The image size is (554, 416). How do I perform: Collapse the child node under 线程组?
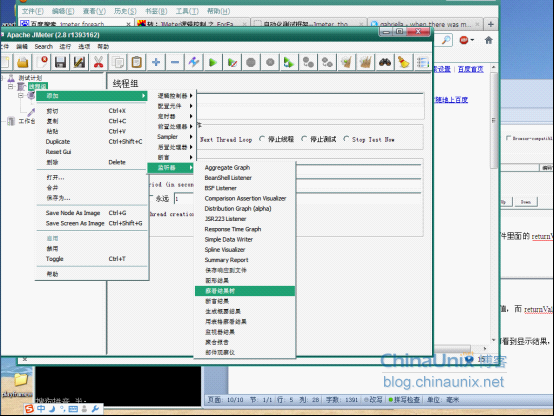coord(20,95)
